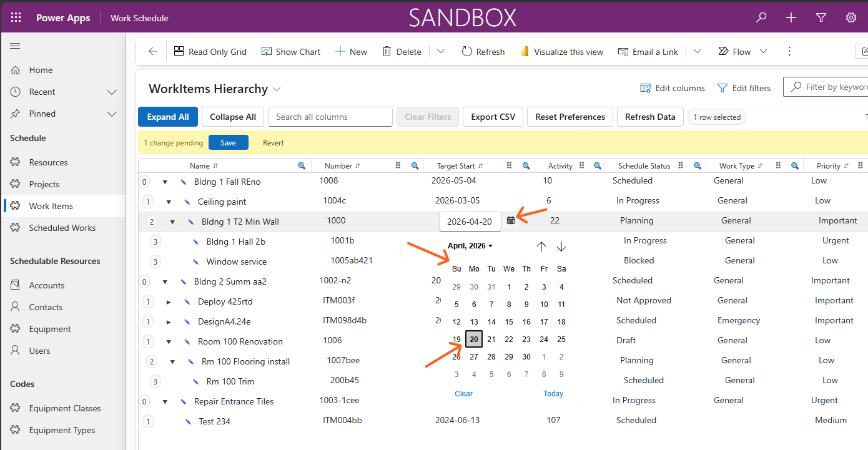The height and width of the screenshot is (450, 868).
Task: Click the Today link in the calendar
Action: click(x=553, y=394)
